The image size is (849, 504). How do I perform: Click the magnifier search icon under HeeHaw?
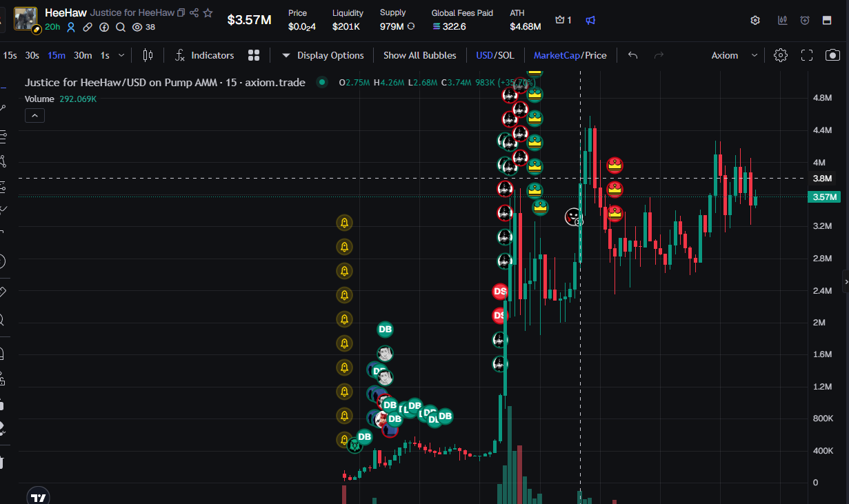click(121, 27)
